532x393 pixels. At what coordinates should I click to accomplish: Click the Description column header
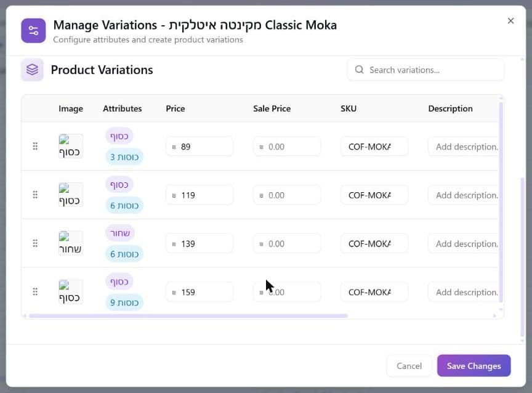tap(450, 108)
